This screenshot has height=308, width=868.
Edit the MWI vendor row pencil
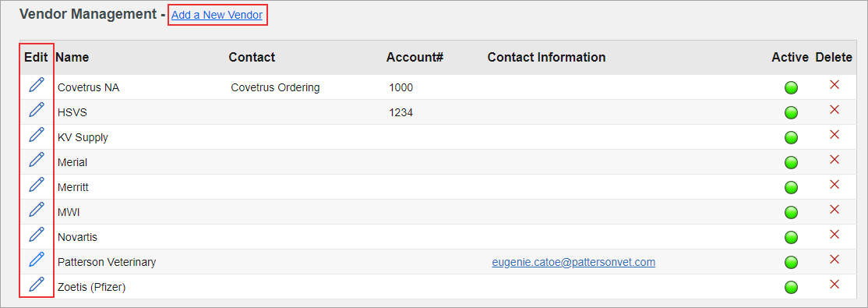[36, 210]
